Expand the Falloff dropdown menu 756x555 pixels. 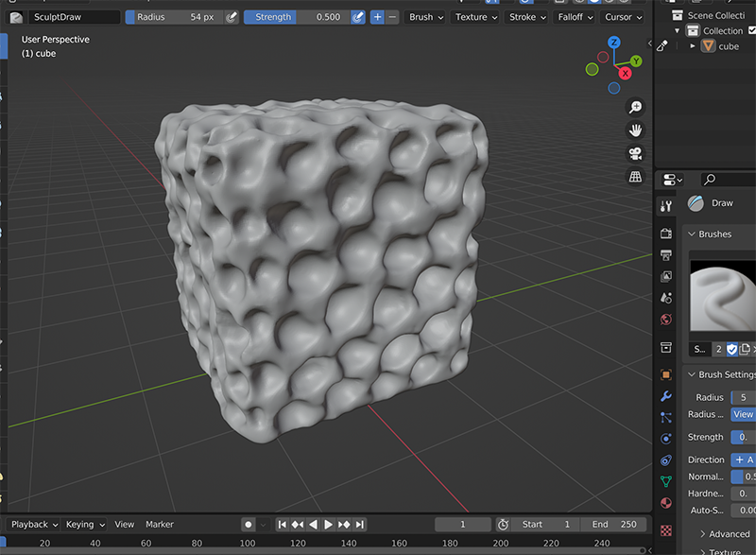(x=574, y=16)
